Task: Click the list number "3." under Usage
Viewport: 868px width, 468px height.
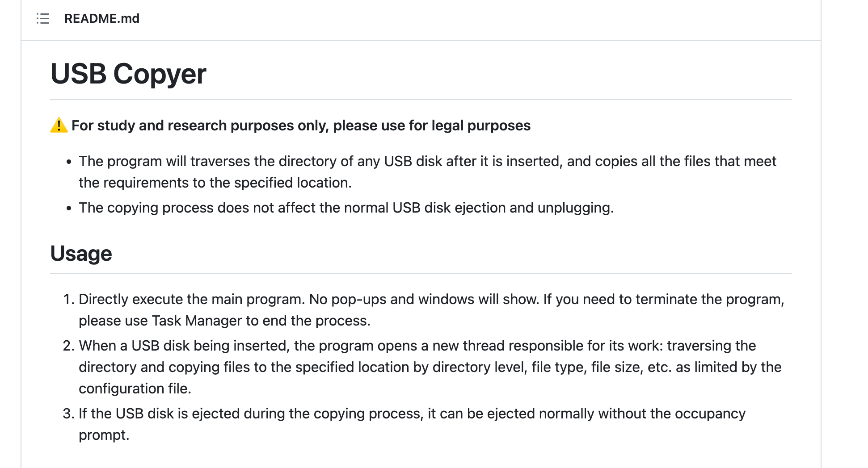Action: (x=68, y=414)
